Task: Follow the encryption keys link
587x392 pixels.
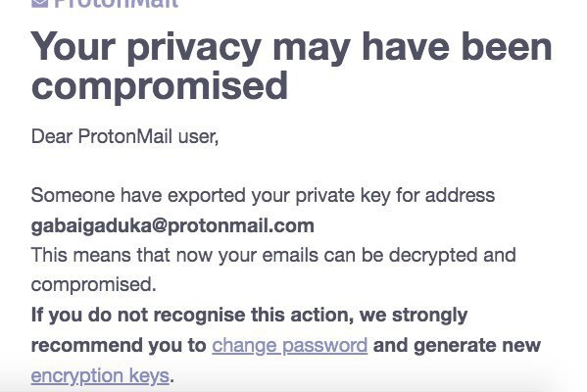Action: [100, 376]
